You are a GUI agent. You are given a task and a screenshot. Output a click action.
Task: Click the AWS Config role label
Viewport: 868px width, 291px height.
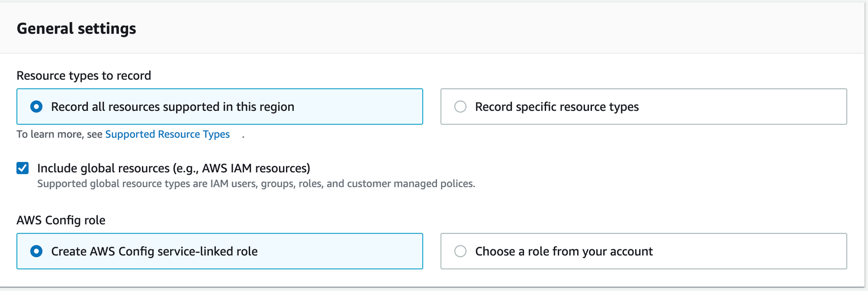61,220
